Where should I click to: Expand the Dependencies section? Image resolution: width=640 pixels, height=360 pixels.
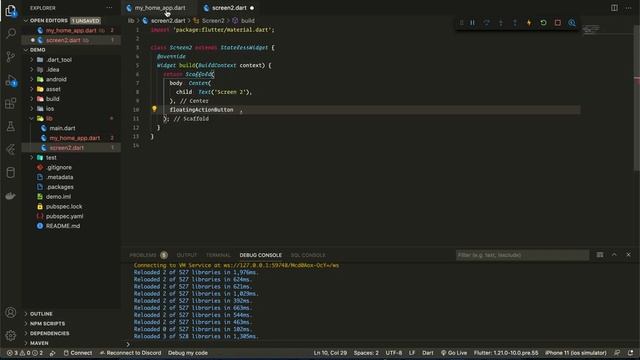pos(71,333)
